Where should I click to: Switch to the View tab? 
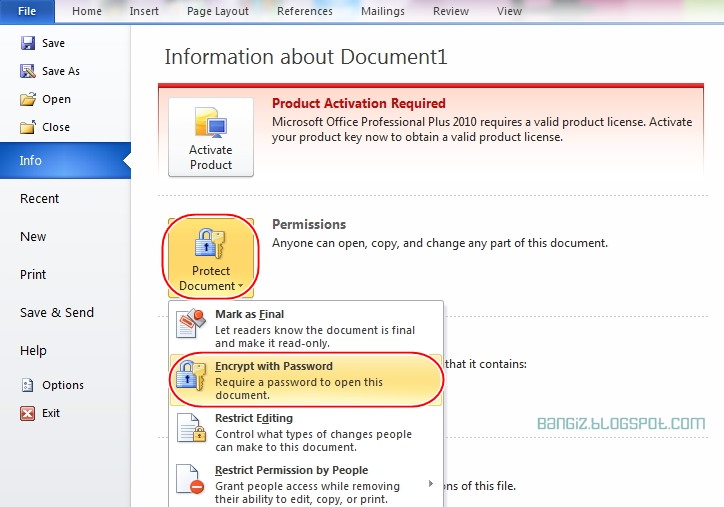pyautogui.click(x=509, y=11)
